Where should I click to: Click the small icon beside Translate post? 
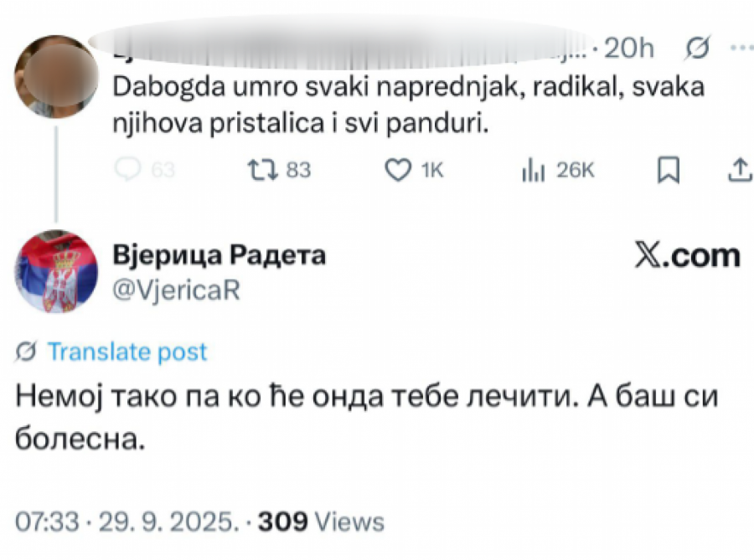tap(26, 352)
